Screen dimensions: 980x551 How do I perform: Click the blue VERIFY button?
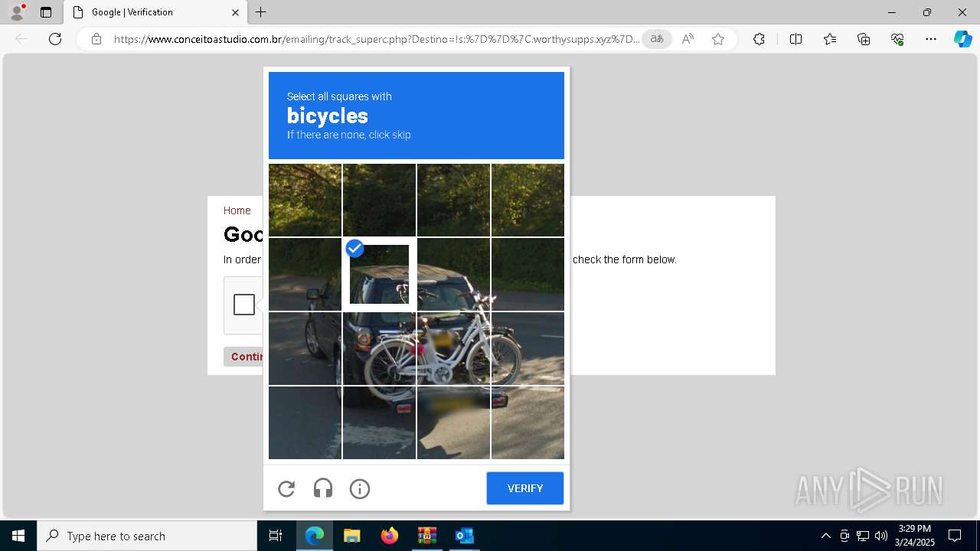(525, 488)
